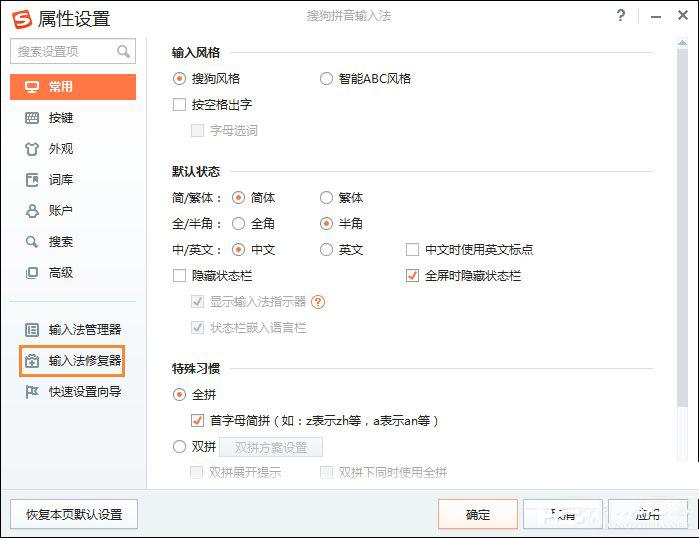Screen dimensions: 699x538
Task: Open the 词库 settings tab
Action: pos(73,180)
